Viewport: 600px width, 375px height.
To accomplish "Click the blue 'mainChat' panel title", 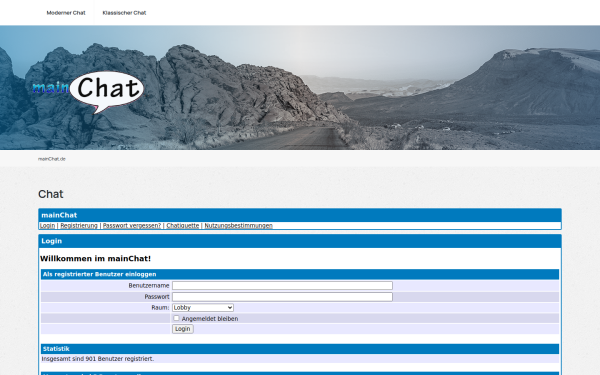I will point(59,215).
